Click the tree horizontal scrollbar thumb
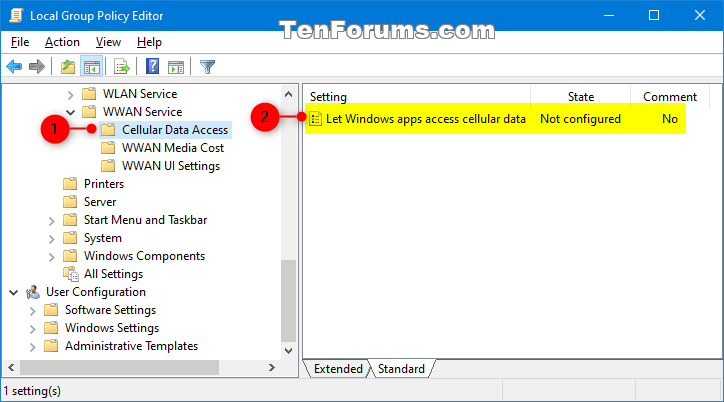The height and width of the screenshot is (402, 724). pyautogui.click(x=119, y=367)
